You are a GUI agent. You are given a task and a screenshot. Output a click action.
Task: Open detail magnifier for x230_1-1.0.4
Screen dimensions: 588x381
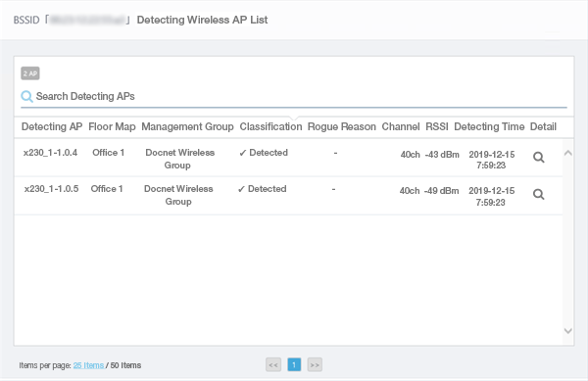point(538,158)
